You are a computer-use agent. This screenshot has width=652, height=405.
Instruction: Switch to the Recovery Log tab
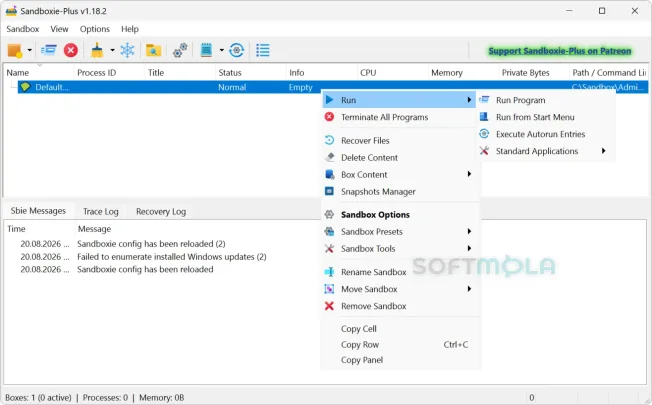pos(161,211)
